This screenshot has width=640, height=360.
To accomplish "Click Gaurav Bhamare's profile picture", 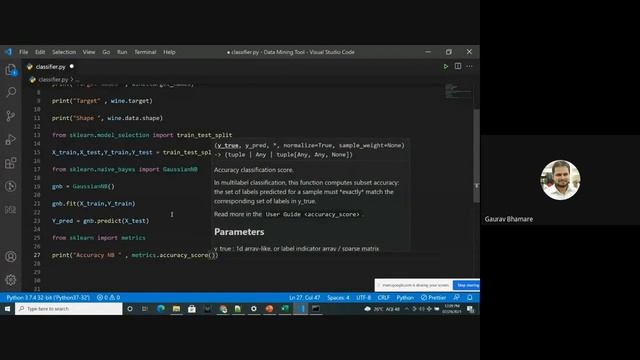I will tap(560, 180).
